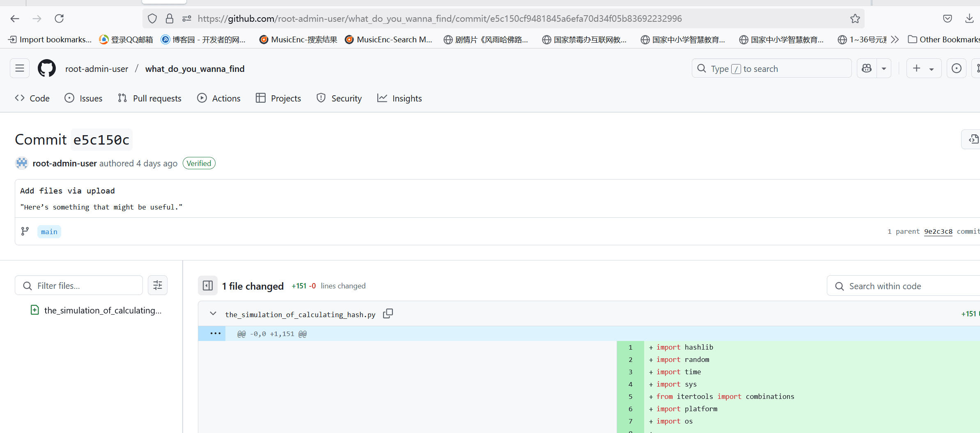Show more bookmarks with the chevron
Image resolution: width=980 pixels, height=433 pixels.
[x=895, y=39]
